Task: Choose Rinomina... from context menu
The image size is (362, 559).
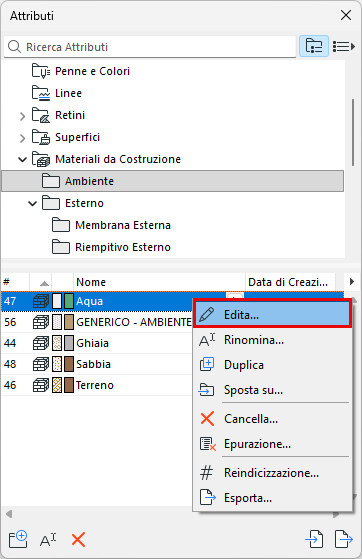Action: click(x=273, y=340)
